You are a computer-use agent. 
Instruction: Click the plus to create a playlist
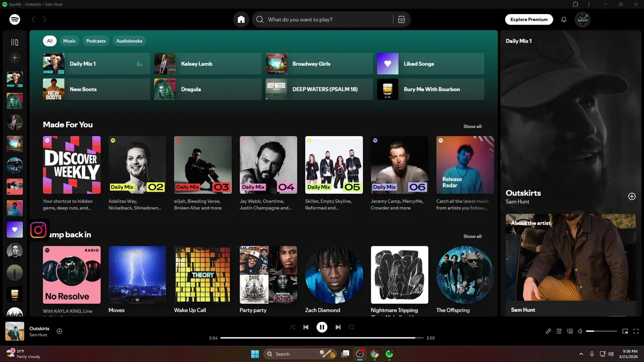point(15,58)
